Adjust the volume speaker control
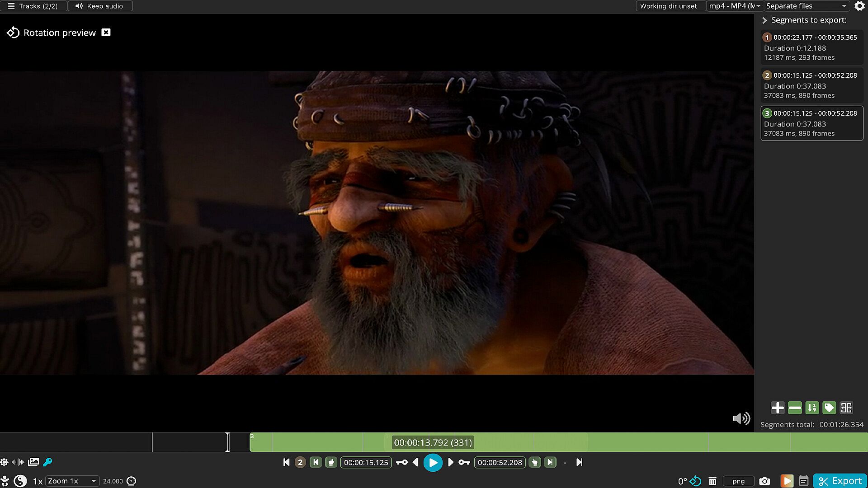Screen dimensions: 868x488 741,418
